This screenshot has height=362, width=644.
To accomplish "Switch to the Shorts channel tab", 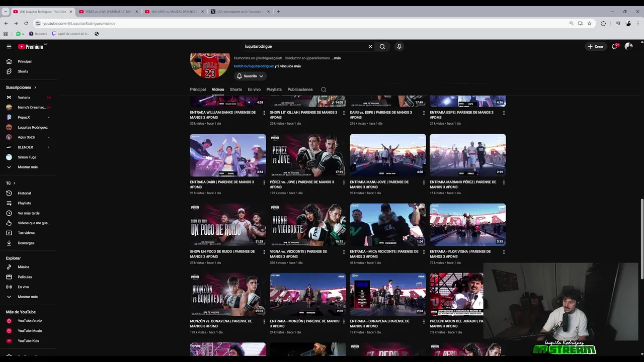I will click(x=236, y=89).
